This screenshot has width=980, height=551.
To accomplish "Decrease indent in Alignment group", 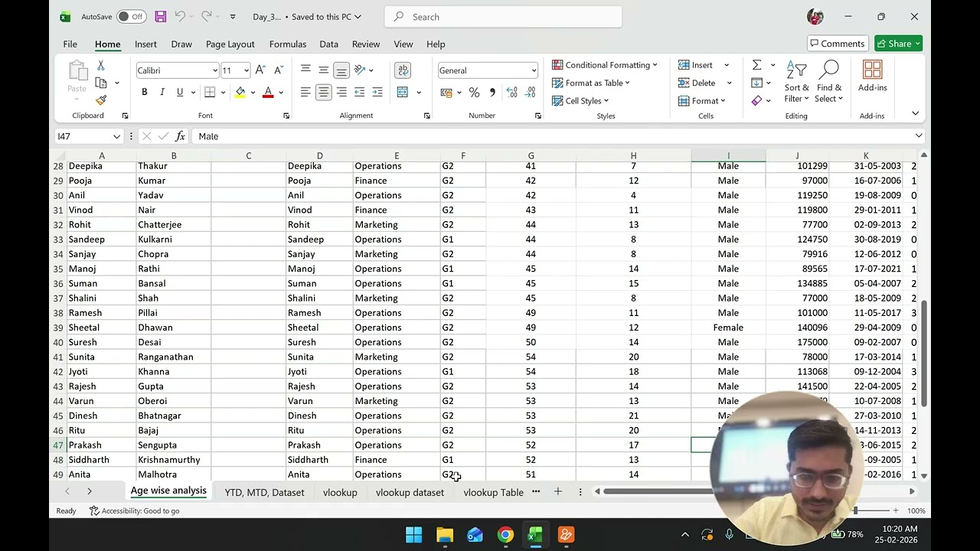I will [359, 93].
